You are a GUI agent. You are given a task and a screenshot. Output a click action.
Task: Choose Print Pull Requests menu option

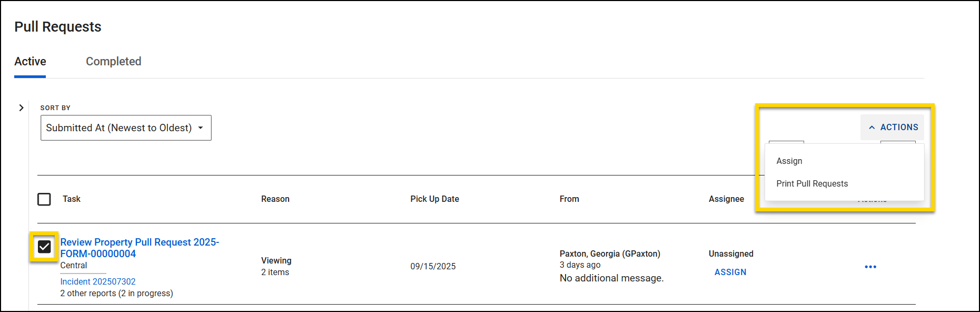(x=811, y=184)
